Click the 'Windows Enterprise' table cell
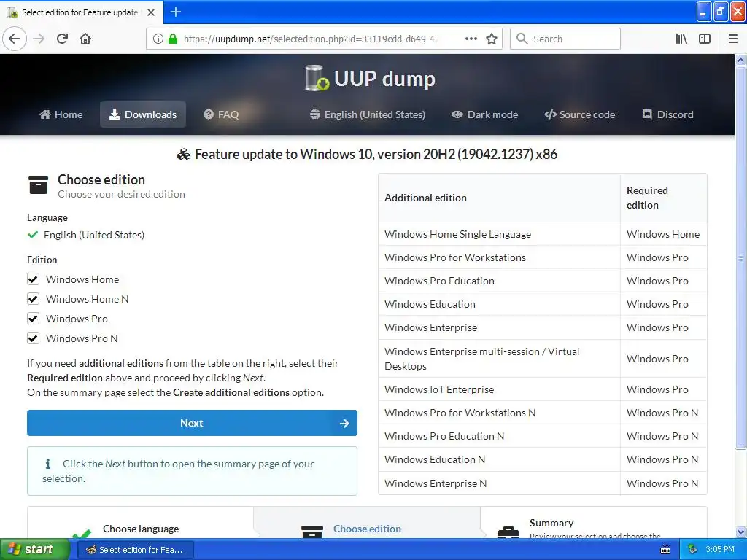The image size is (747, 560). [x=499, y=327]
